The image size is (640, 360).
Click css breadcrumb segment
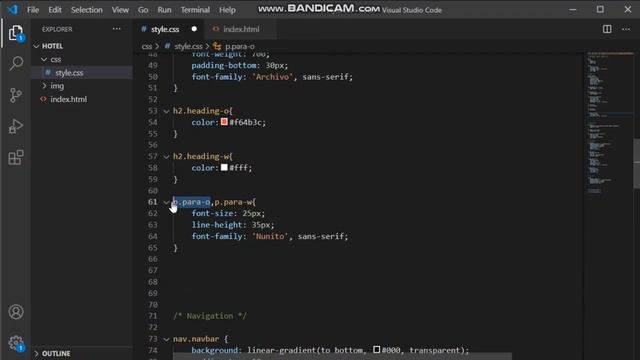pyautogui.click(x=147, y=47)
